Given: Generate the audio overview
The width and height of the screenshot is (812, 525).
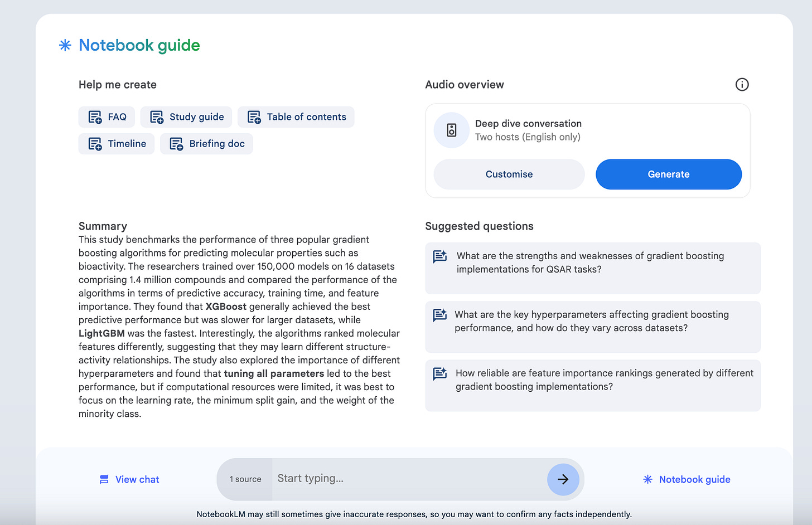Looking at the screenshot, I should click(x=669, y=174).
